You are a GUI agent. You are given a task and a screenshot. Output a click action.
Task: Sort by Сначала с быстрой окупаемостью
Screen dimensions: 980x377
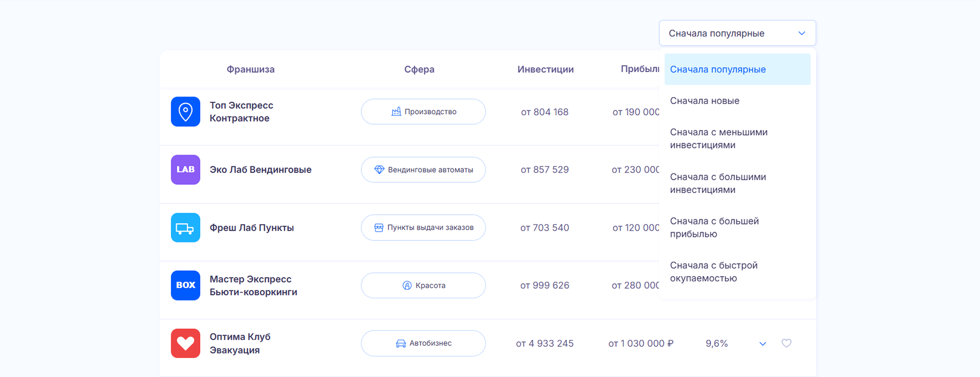pos(737,272)
